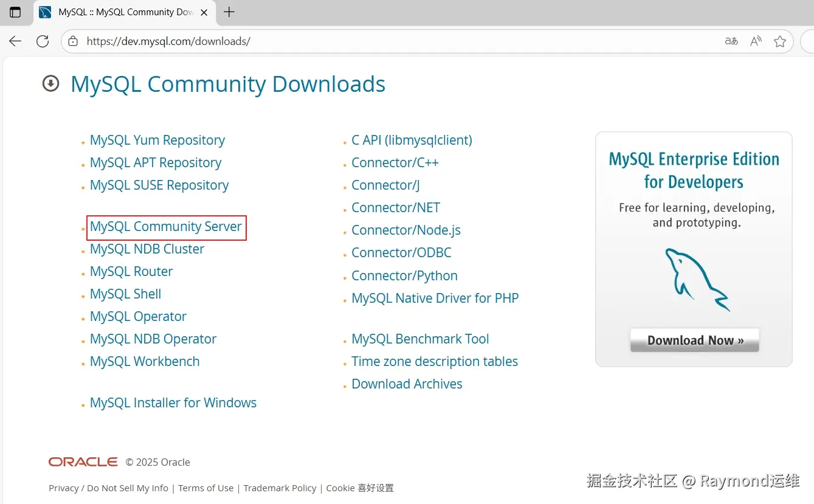Image resolution: width=814 pixels, height=504 pixels.
Task: Click the C API (libmysqlclient) link
Action: [x=412, y=140]
